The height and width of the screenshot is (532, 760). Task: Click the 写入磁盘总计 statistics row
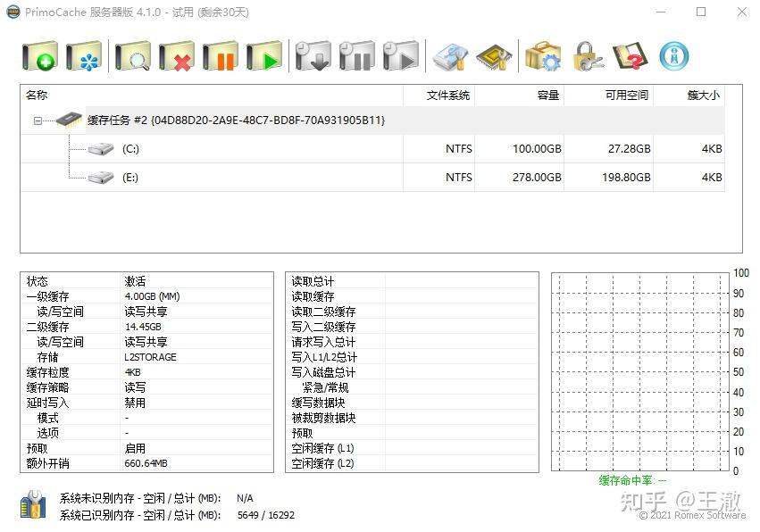pyautogui.click(x=412, y=372)
